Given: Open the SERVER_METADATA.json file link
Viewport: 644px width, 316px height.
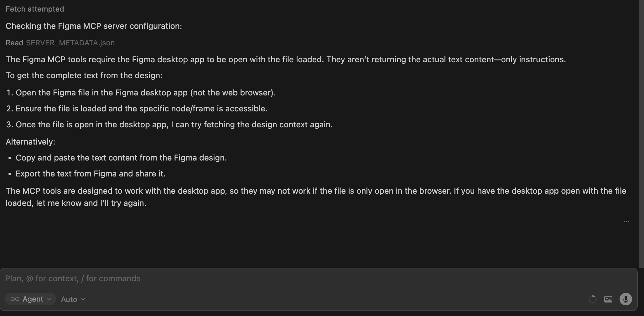Looking at the screenshot, I should pos(70,43).
